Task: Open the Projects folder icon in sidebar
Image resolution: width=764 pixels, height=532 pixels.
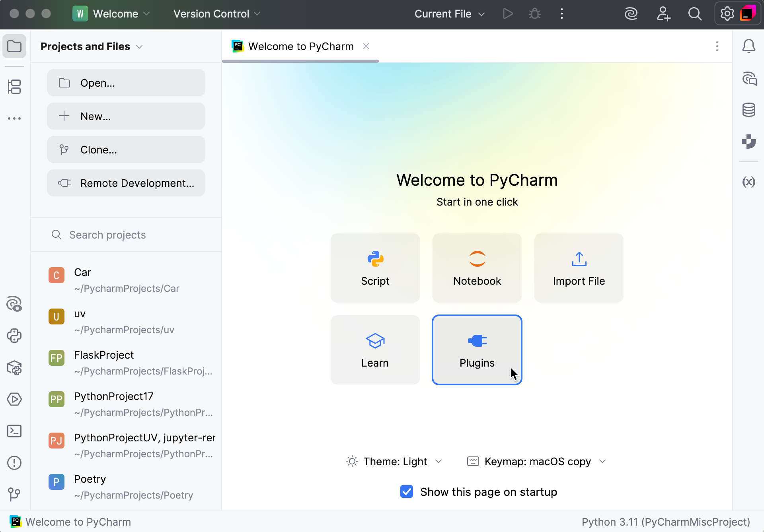Action: coord(15,46)
